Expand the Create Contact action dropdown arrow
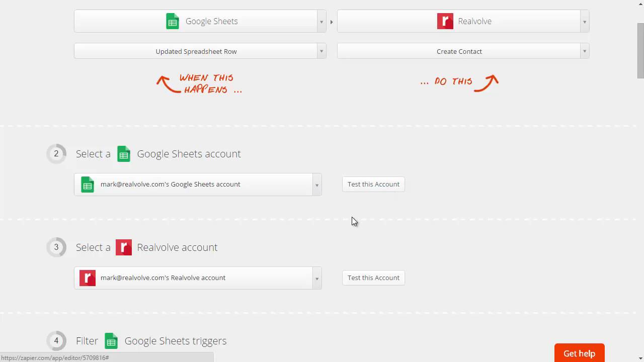 584,51
